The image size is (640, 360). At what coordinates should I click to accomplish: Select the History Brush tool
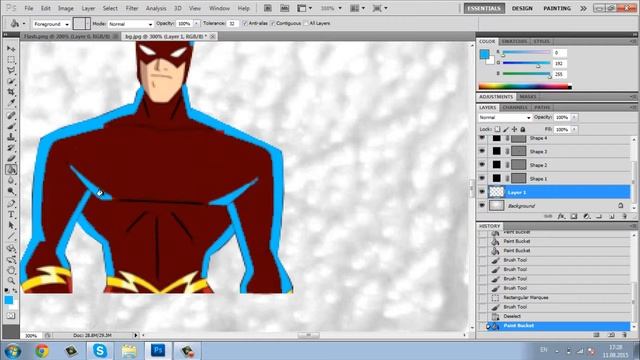point(11,148)
